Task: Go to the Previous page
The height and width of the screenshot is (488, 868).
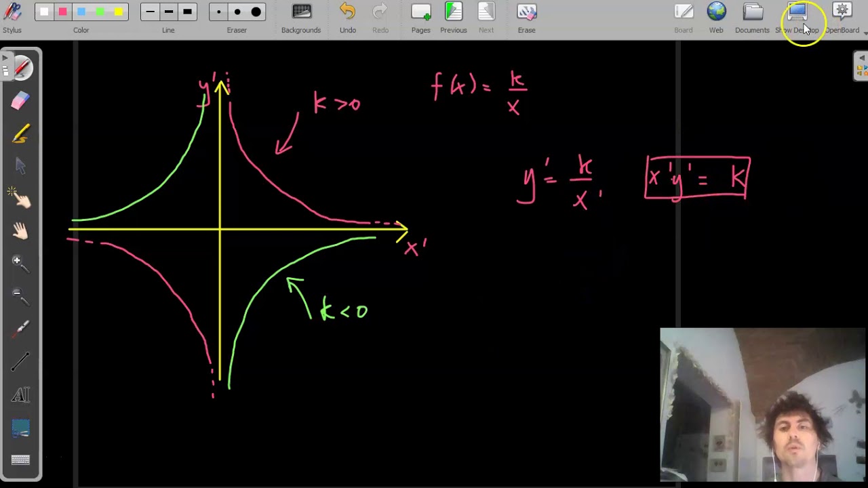Action: pyautogui.click(x=454, y=18)
